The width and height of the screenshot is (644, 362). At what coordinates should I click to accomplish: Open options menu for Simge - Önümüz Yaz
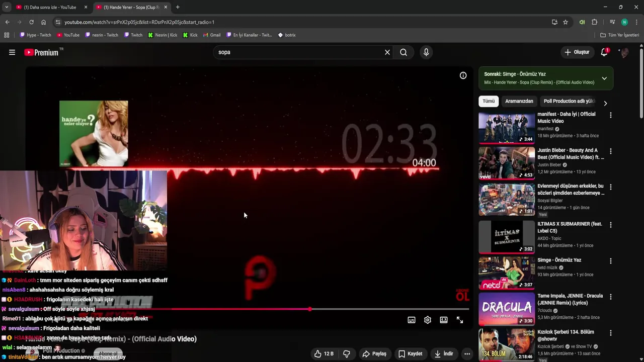click(x=611, y=261)
